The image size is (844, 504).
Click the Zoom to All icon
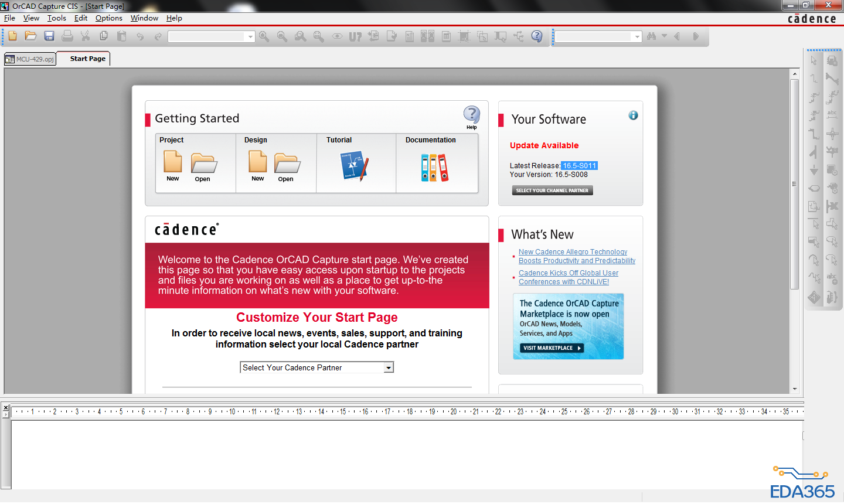(319, 36)
